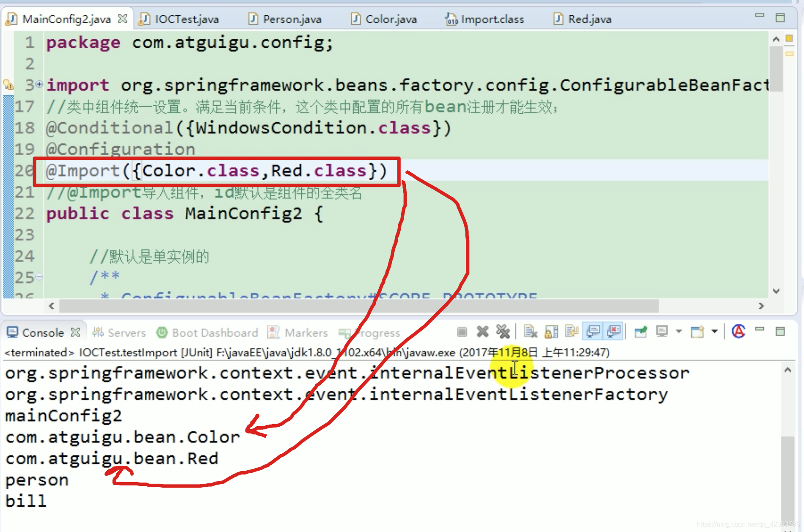Click Open Console icon
This screenshot has height=532, width=804.
click(697, 332)
